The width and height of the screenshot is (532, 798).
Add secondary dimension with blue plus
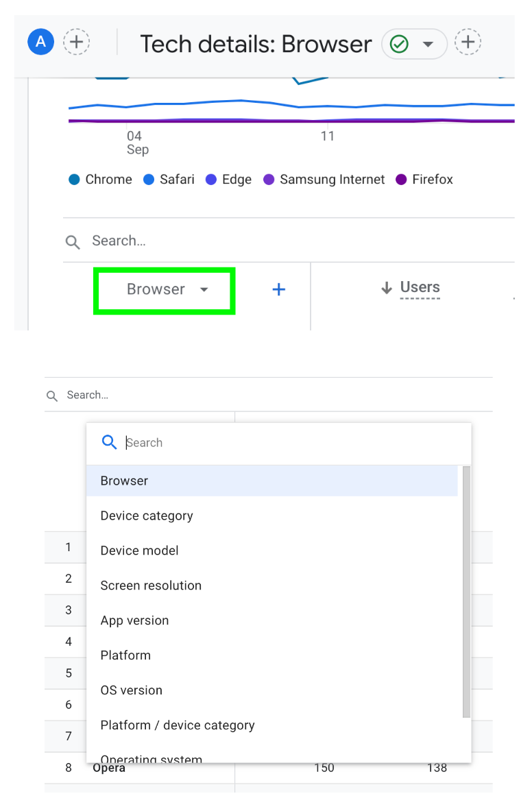point(278,289)
